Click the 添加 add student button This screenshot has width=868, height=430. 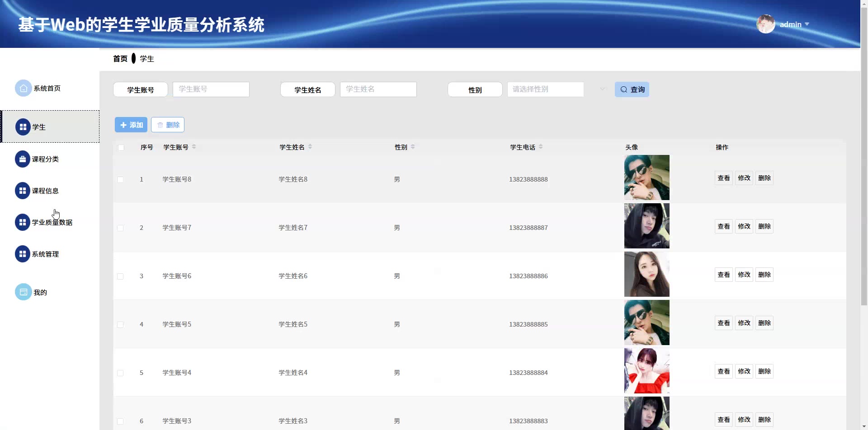click(x=131, y=125)
